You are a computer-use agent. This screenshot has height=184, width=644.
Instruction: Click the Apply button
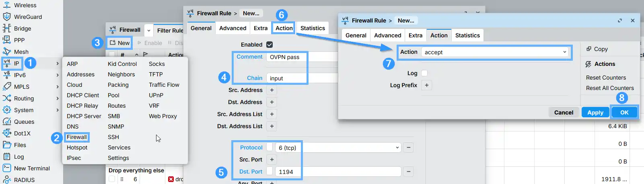click(595, 112)
